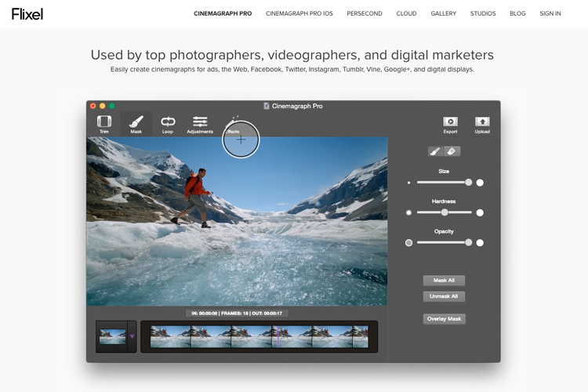Click the first filmstrip frame
The height and width of the screenshot is (392, 588).
click(x=171, y=336)
